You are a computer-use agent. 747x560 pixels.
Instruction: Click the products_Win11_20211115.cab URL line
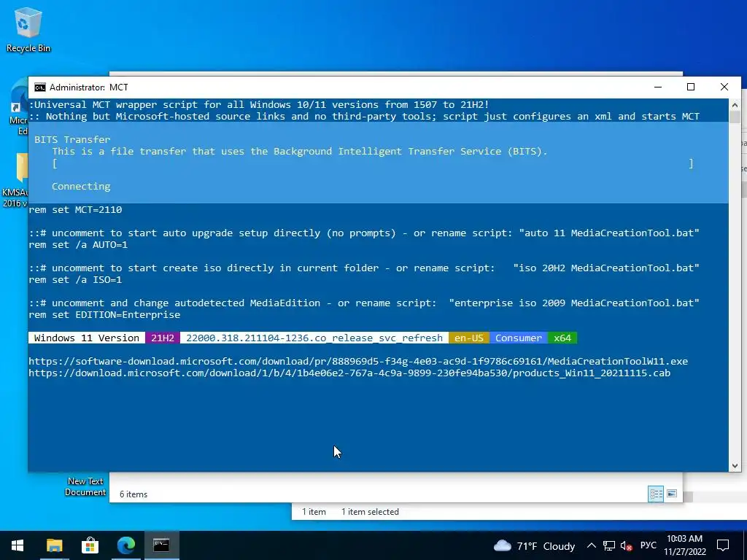click(x=349, y=373)
